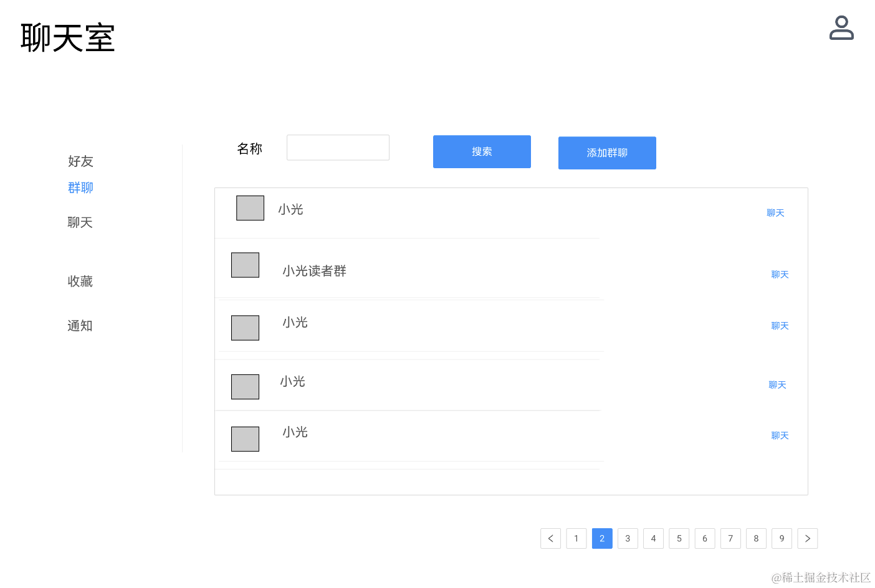Click the 添加群聊 button
875x588 pixels.
click(607, 153)
